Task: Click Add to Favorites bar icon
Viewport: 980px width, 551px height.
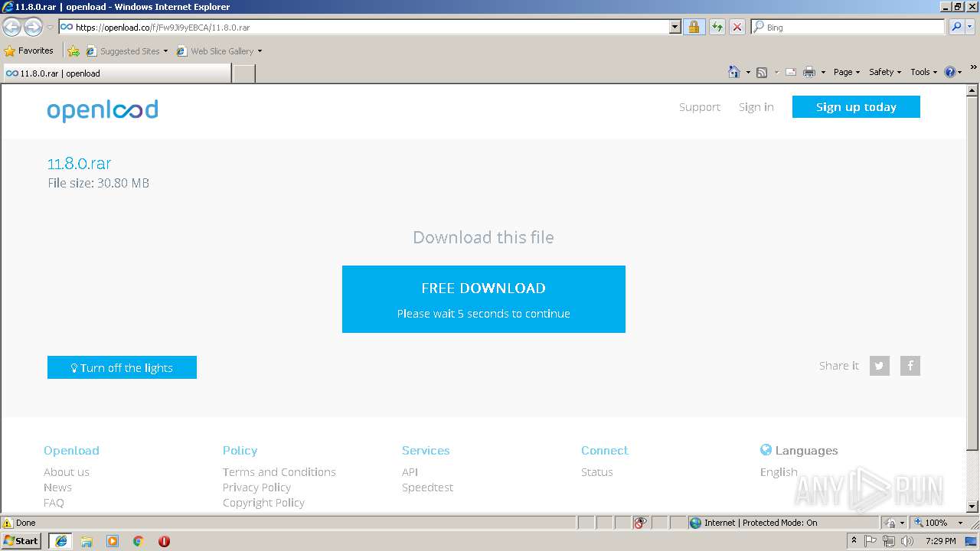Action: [x=73, y=51]
